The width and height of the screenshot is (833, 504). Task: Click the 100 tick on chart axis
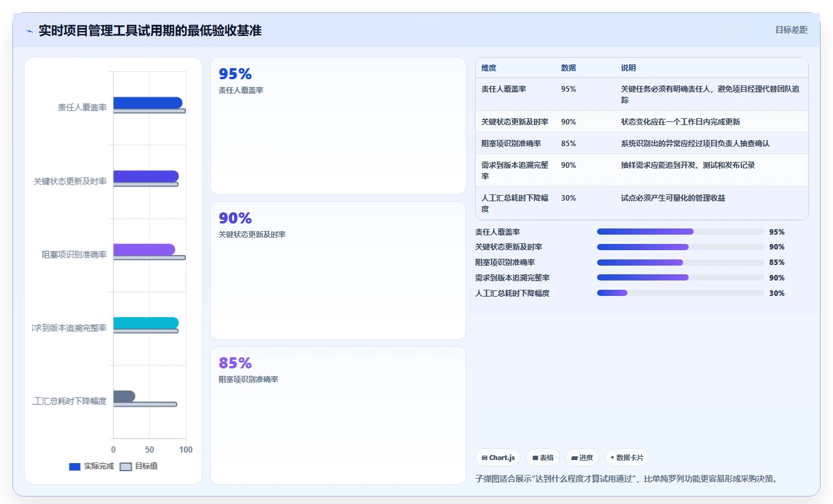[186, 450]
